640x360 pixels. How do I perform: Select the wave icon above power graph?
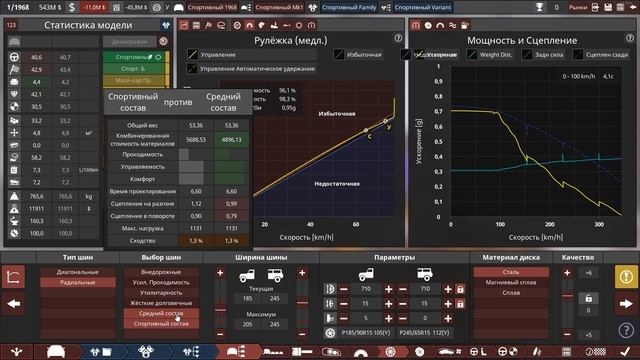[452, 25]
